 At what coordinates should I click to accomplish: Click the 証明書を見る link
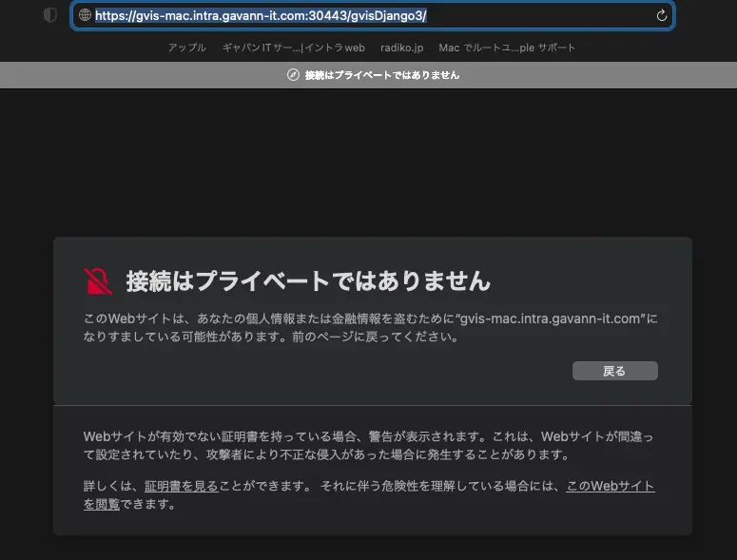181,487
